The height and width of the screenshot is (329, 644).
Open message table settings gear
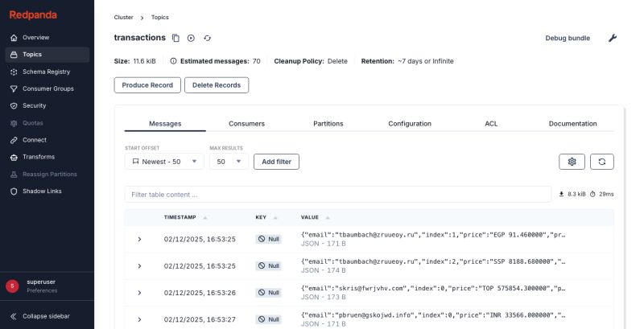pyautogui.click(x=572, y=162)
